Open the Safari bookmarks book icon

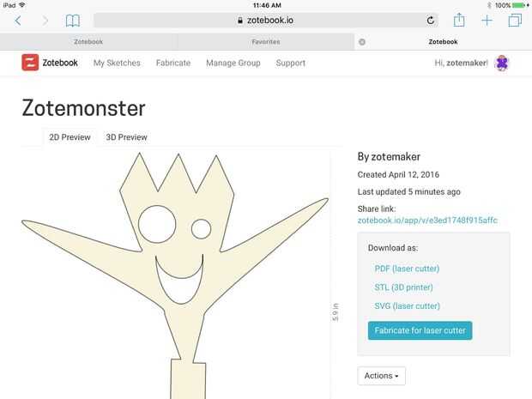(73, 21)
